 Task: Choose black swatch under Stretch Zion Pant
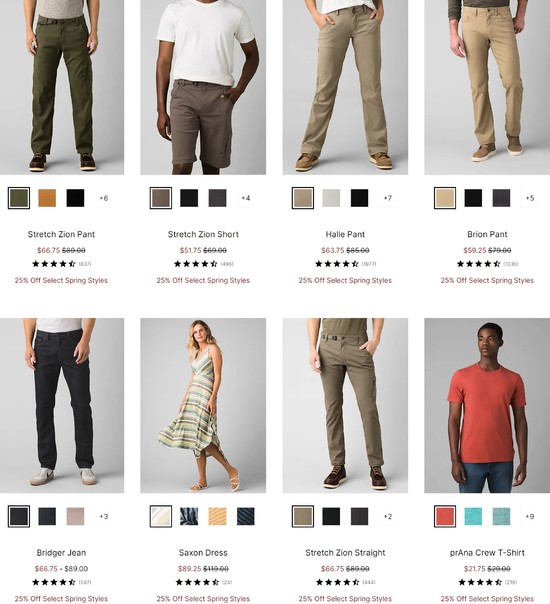tap(75, 198)
